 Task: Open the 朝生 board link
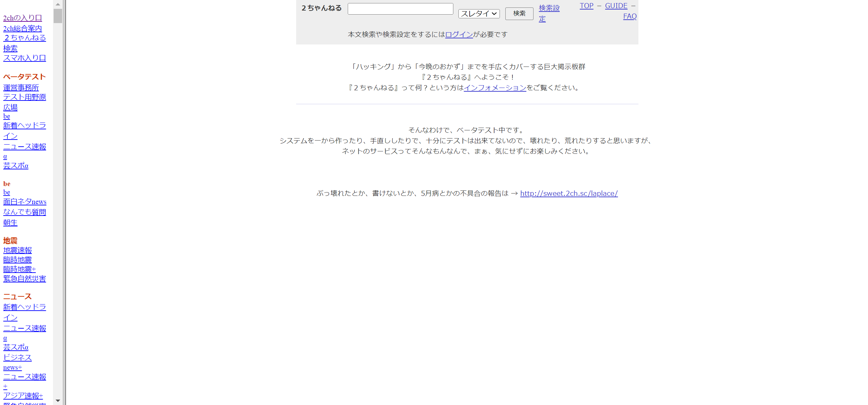(10, 222)
